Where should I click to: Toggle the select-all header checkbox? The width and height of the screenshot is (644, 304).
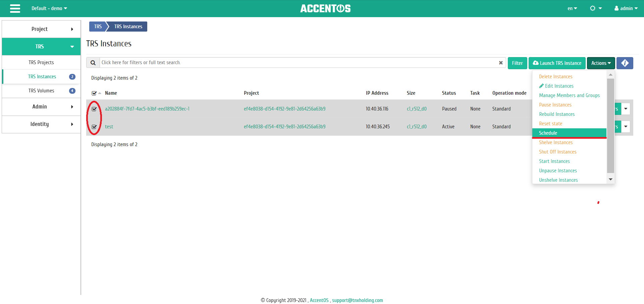point(94,93)
